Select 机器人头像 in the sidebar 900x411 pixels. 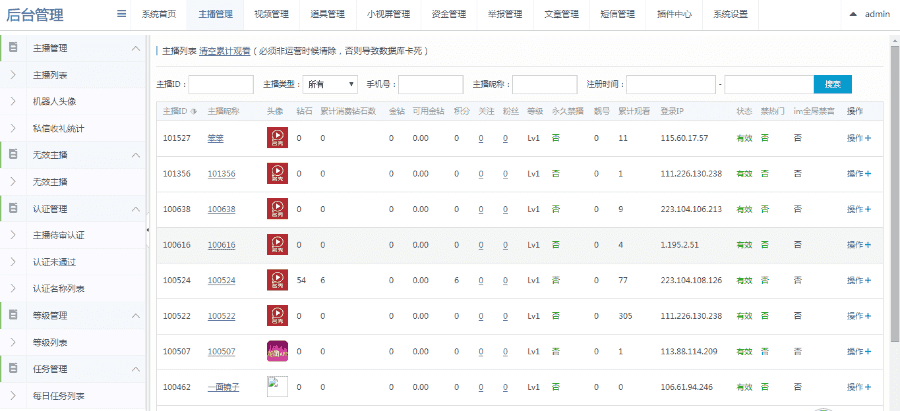click(54, 101)
